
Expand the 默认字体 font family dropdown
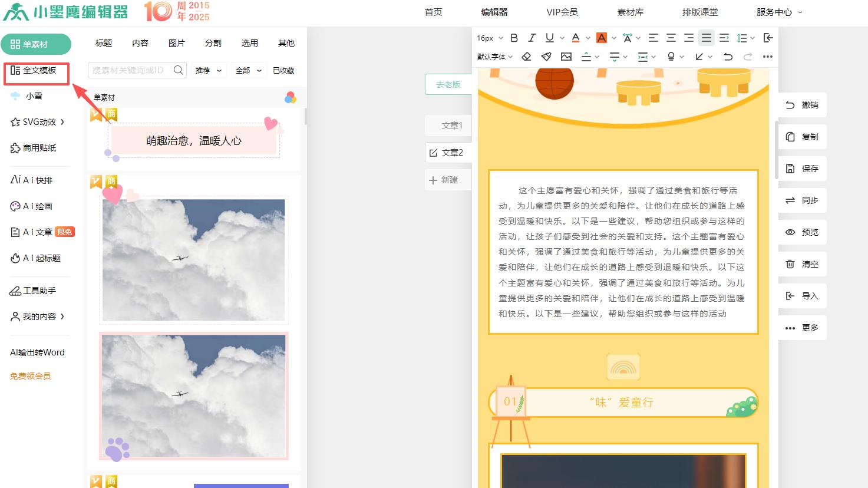click(493, 57)
